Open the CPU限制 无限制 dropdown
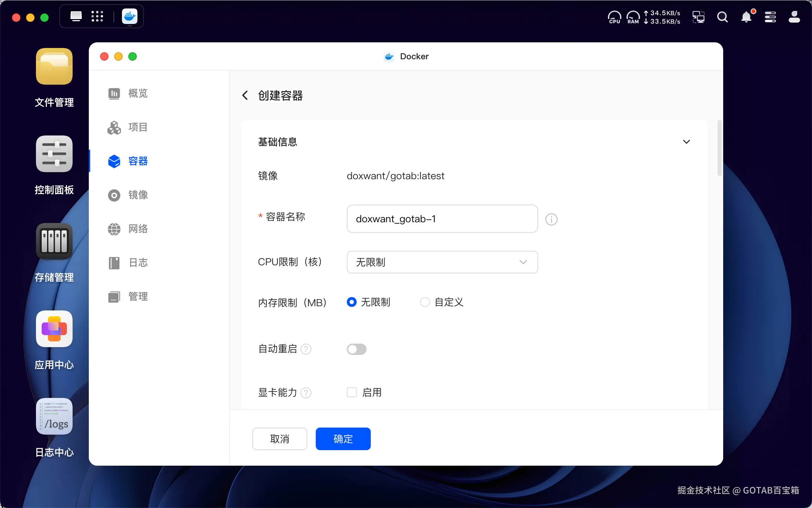The image size is (812, 508). pos(442,262)
